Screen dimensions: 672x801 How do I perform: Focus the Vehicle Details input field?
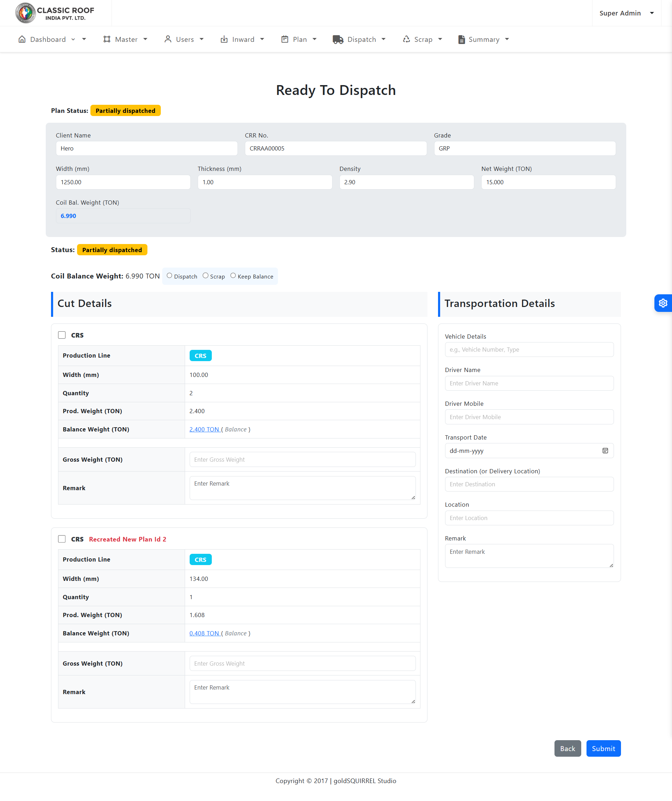tap(529, 350)
